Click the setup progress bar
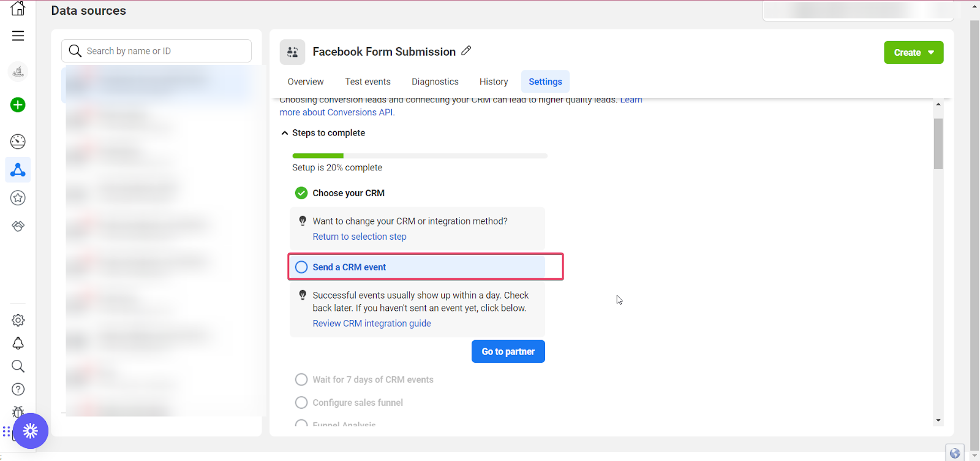980x461 pixels. click(420, 156)
